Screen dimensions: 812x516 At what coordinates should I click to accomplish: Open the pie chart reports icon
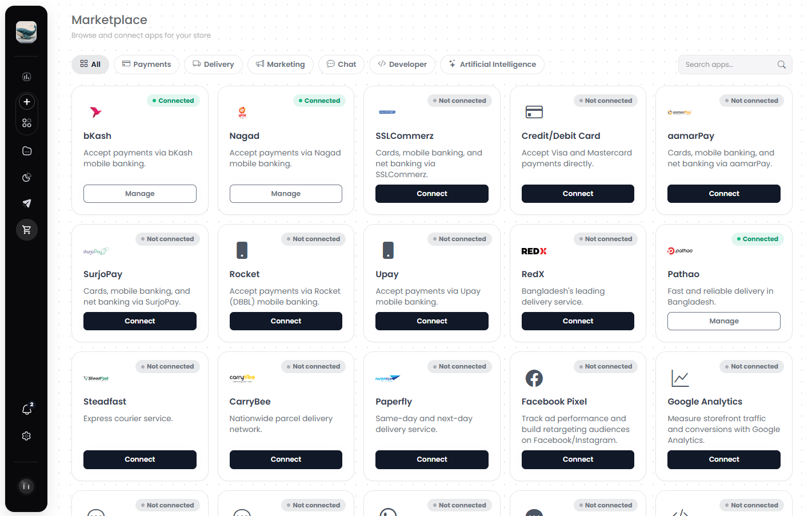point(26,178)
